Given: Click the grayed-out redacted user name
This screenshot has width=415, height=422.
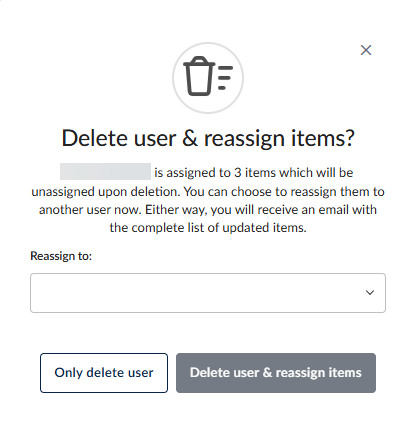Looking at the screenshot, I should point(105,171).
